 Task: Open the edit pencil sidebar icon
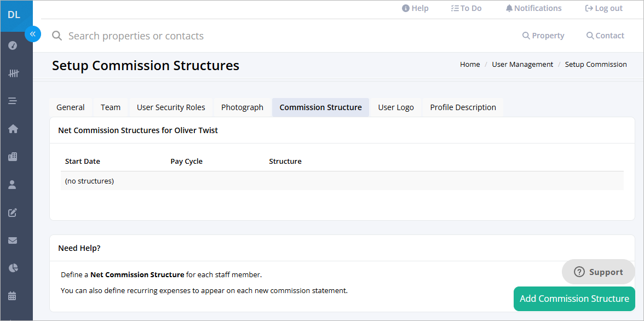tap(13, 213)
